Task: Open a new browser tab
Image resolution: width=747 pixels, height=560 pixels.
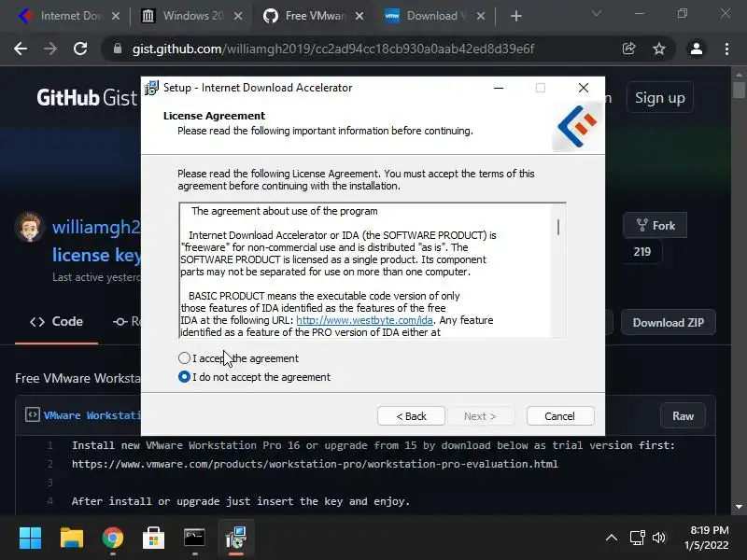Action: coord(516,16)
